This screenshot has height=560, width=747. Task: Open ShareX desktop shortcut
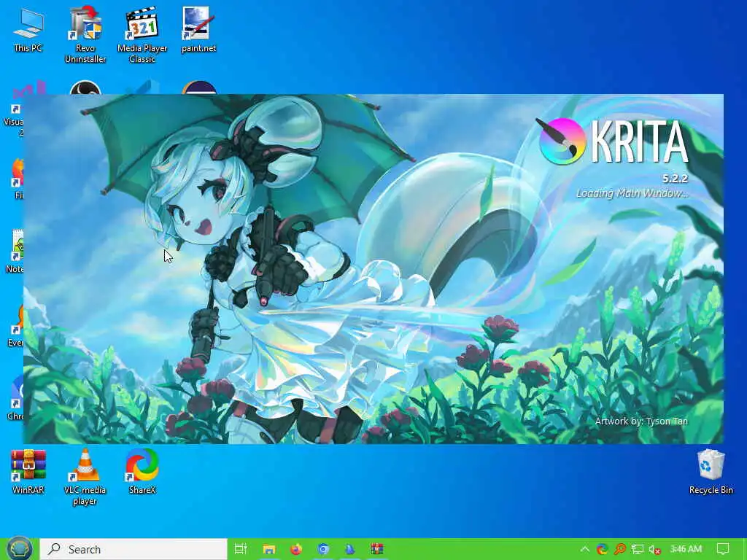point(142,472)
